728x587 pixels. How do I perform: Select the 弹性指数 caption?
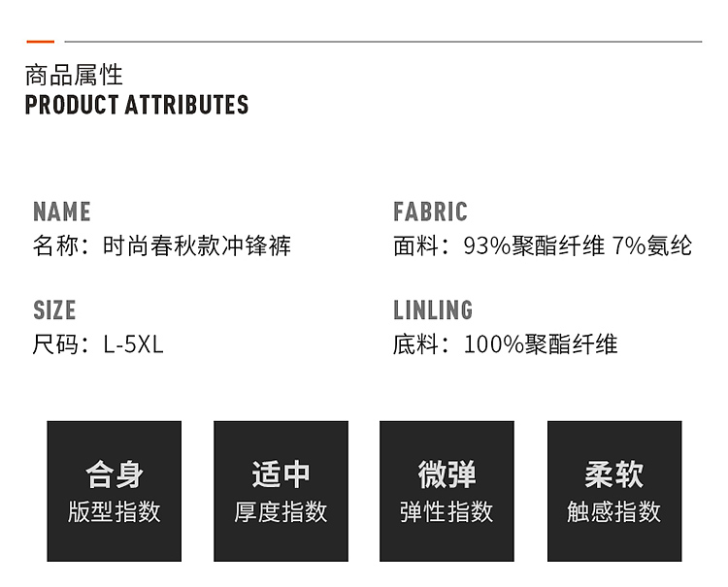pos(447,511)
